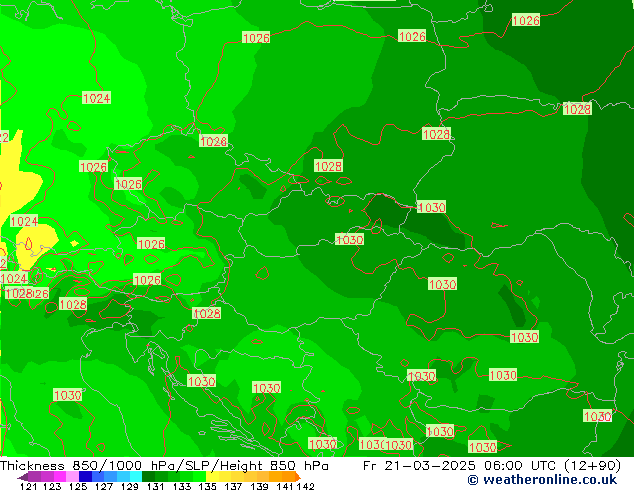Pick the bright magenta legend swatch near 124
The height and width of the screenshot is (490, 634).
[59, 477]
